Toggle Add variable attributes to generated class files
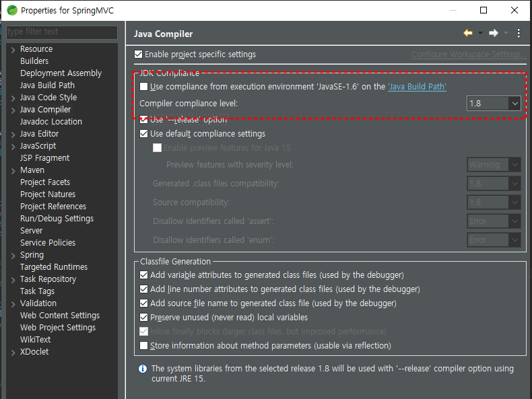The width and height of the screenshot is (532, 399). pyautogui.click(x=144, y=275)
